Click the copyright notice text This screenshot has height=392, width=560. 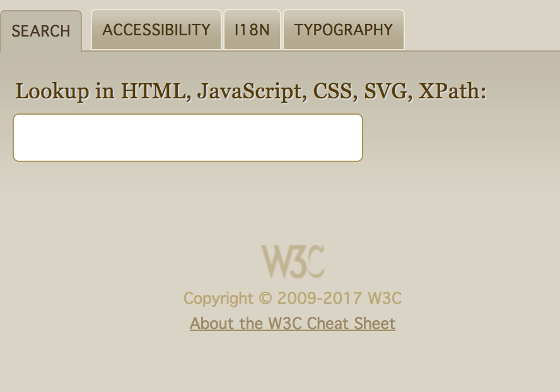(x=292, y=298)
